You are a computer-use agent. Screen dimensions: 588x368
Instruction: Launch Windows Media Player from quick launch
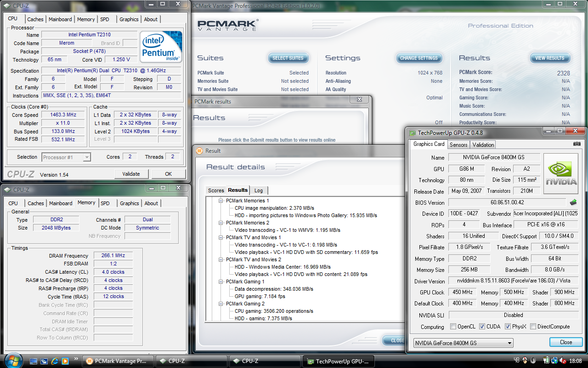(x=65, y=361)
